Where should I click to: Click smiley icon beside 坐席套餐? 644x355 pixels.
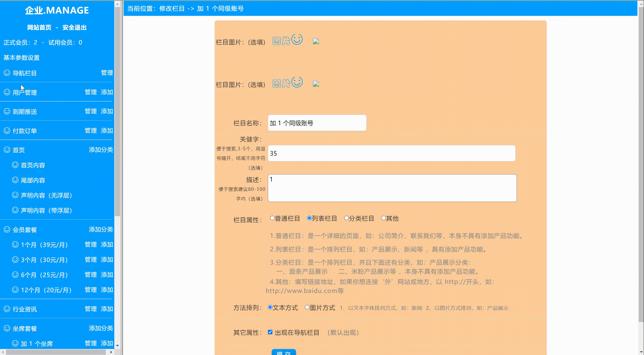click(7, 328)
